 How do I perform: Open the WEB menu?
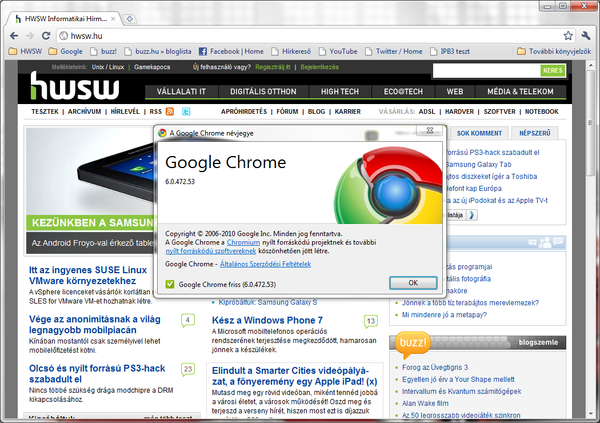[455, 92]
